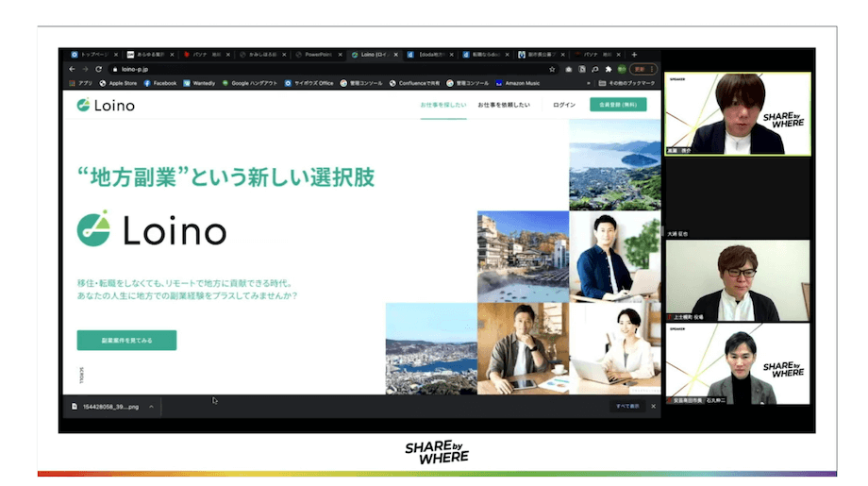Click the top speaker video thumbnail

[738, 113]
